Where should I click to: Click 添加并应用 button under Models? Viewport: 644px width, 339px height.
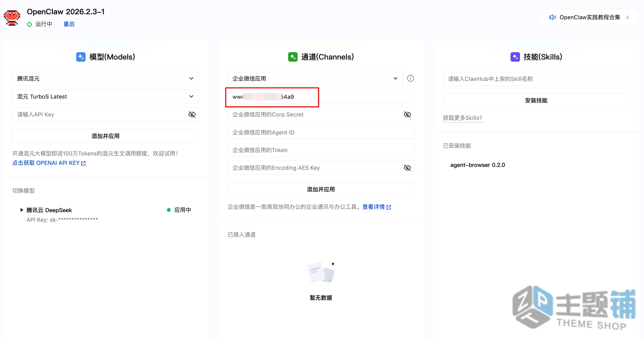coord(106,136)
